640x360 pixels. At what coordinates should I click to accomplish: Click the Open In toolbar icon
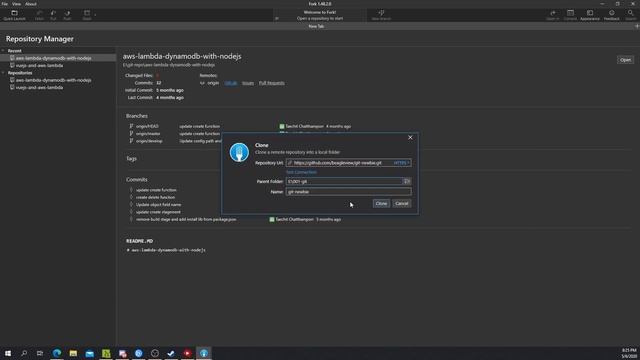coord(553,15)
